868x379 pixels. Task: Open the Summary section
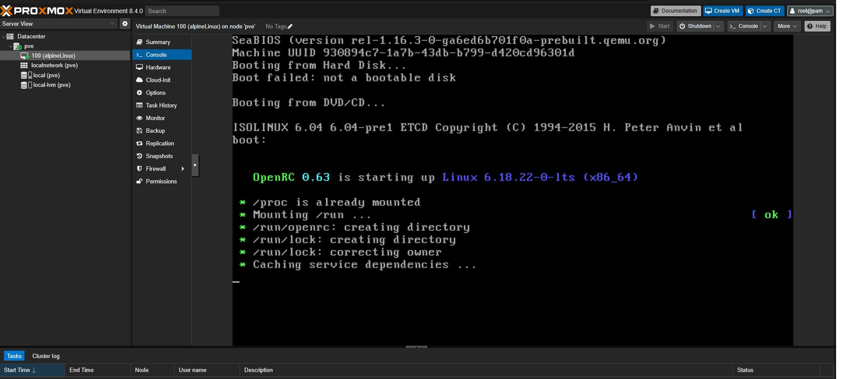[162, 42]
